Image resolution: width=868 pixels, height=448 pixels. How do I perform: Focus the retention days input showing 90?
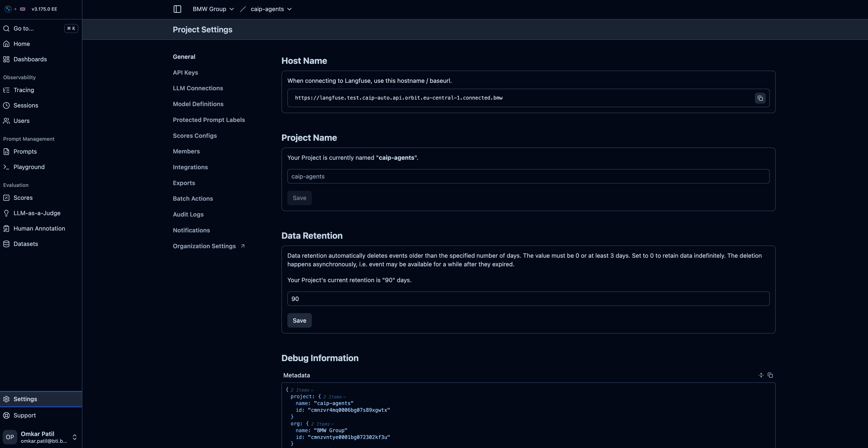528,299
